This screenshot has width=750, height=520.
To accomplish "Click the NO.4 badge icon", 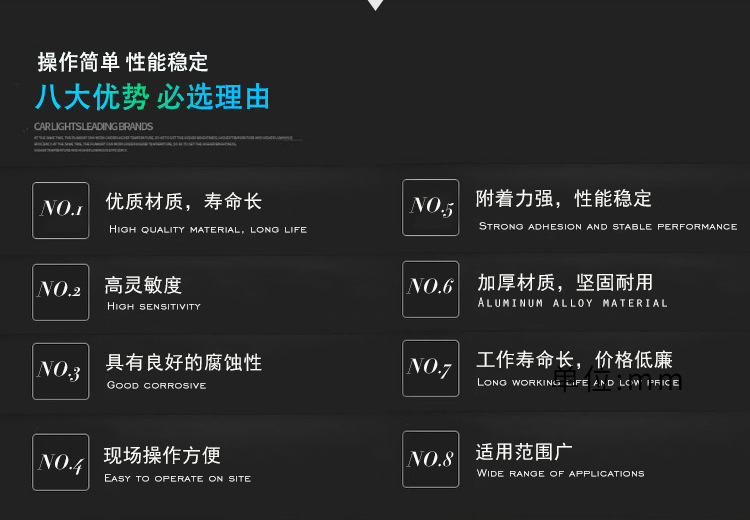I will click(61, 462).
